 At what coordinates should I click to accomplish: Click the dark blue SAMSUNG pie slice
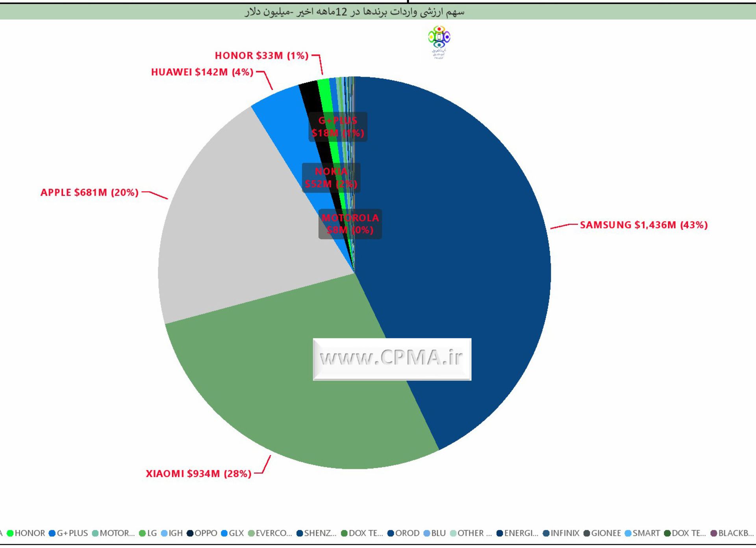click(x=453, y=236)
